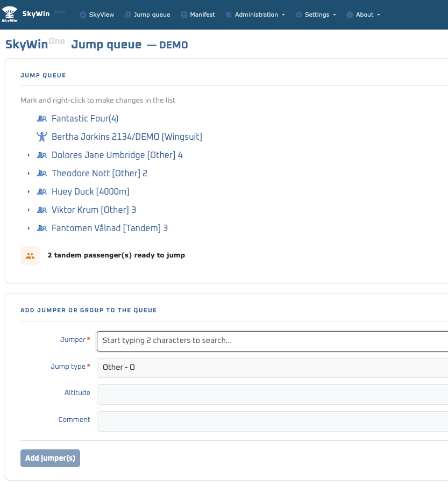The height and width of the screenshot is (487, 448).
Task: Expand the Dolores Jane Umbridge group
Action: click(x=29, y=155)
